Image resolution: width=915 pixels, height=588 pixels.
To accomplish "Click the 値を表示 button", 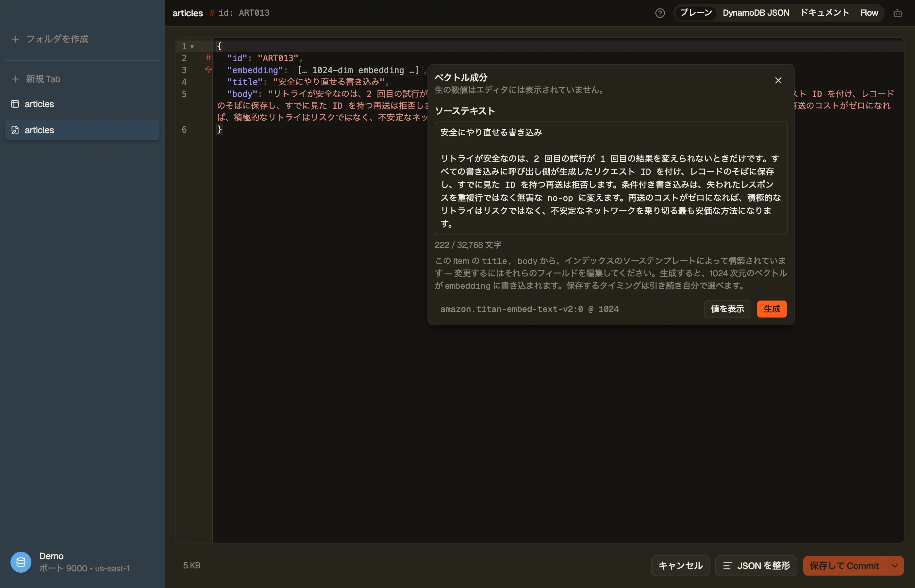I will point(727,309).
